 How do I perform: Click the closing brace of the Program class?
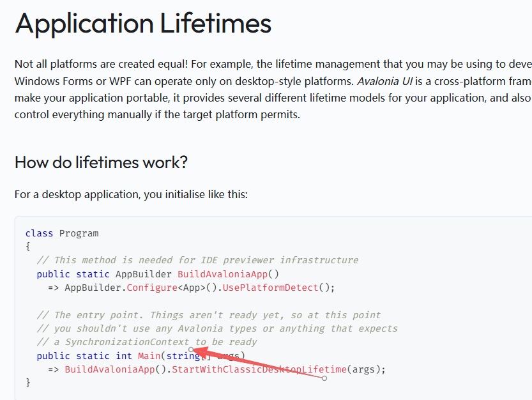tap(28, 382)
